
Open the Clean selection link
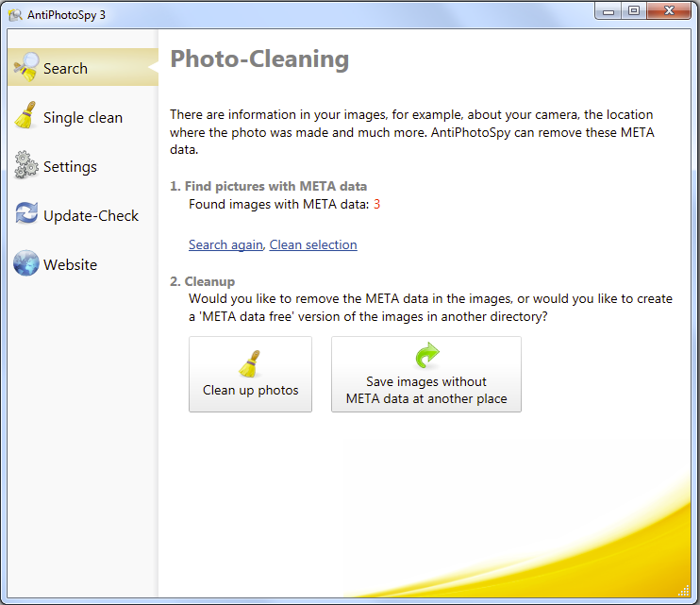pyautogui.click(x=313, y=244)
